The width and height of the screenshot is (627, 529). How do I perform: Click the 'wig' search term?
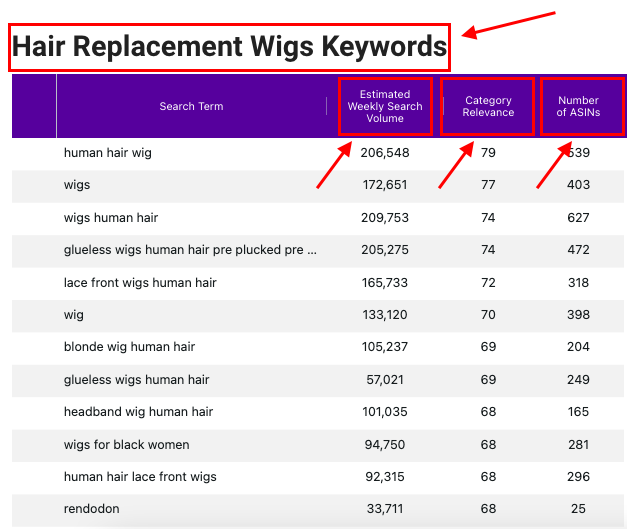pyautogui.click(x=74, y=315)
